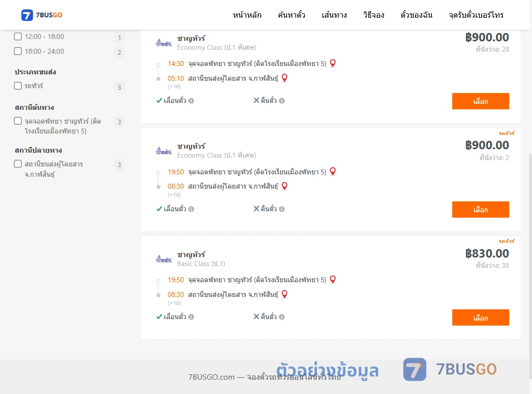
Task: Click คืนตั๋ว info icon in ฿830 trip card
Action: pyautogui.click(x=282, y=317)
